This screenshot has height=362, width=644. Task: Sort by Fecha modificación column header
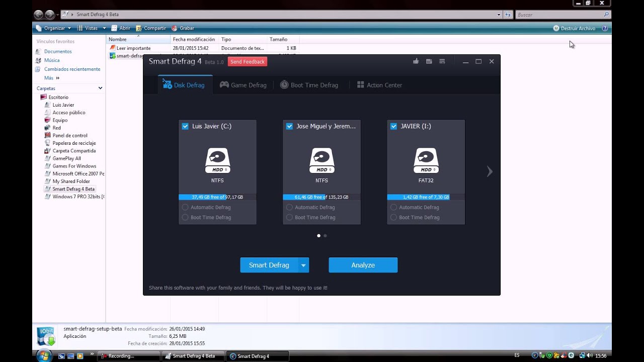click(195, 39)
